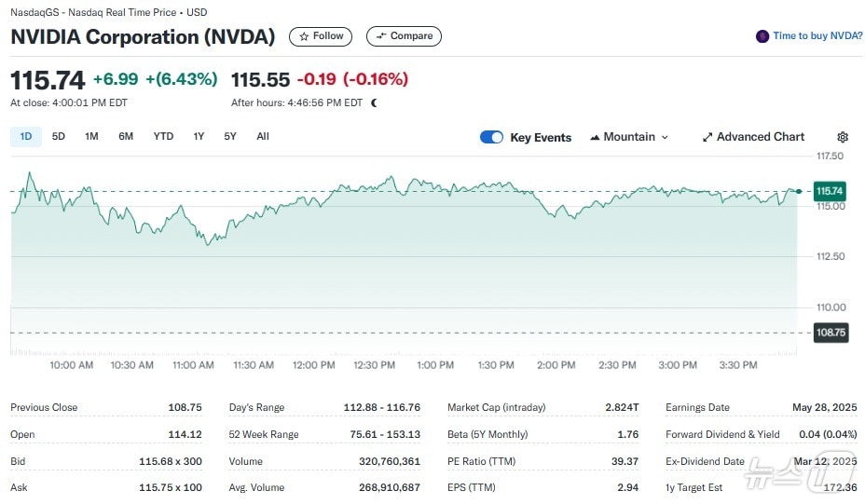Screen dimensions: 865x504
Task: Click the 108.75 previous close marker
Action: pyautogui.click(x=830, y=333)
